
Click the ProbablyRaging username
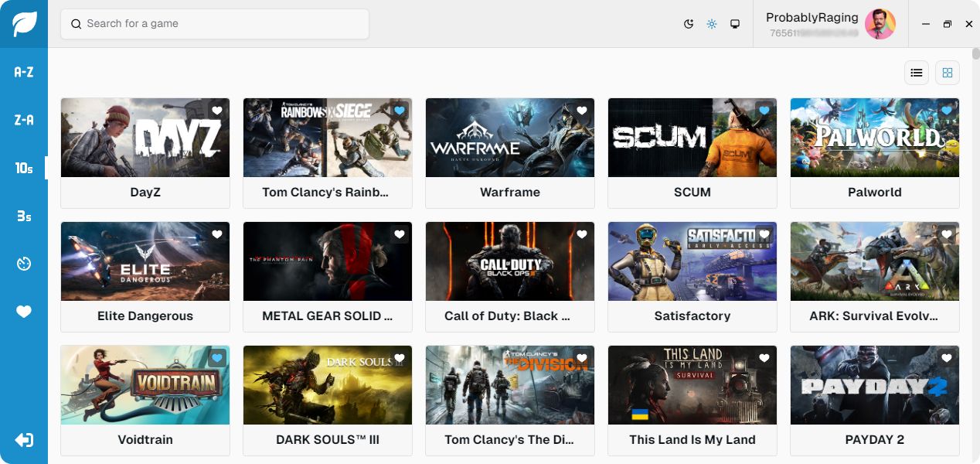pyautogui.click(x=812, y=18)
